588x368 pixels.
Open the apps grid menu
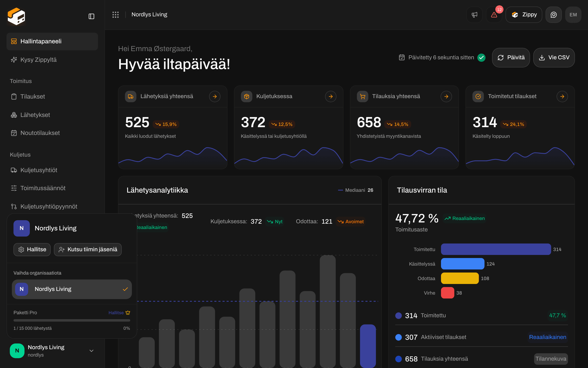point(115,15)
